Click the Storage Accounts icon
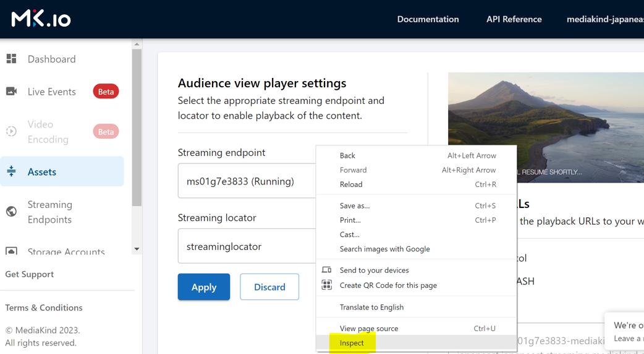Viewport: 644px width, 354px height. [x=12, y=251]
